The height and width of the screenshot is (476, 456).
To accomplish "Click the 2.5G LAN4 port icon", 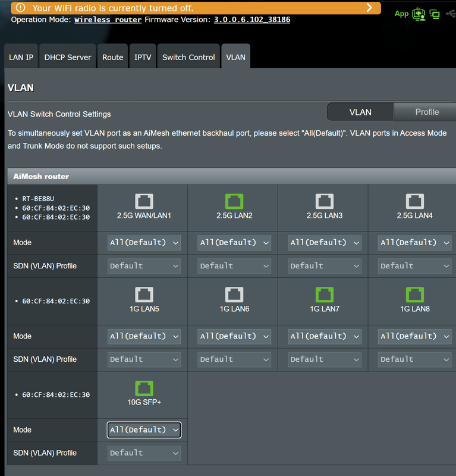I will (415, 201).
